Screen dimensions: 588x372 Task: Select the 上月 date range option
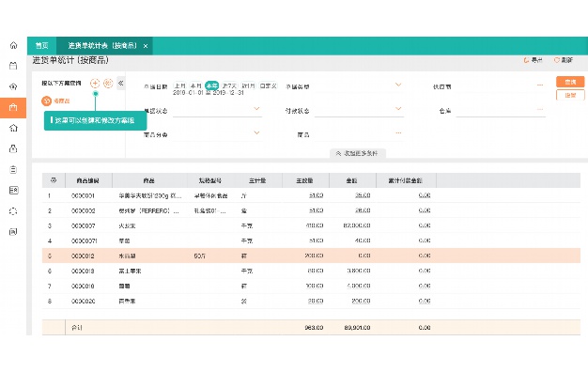pos(180,85)
